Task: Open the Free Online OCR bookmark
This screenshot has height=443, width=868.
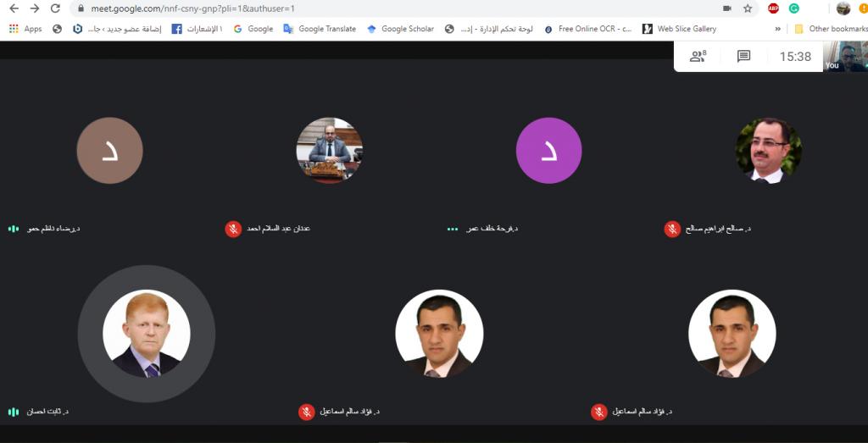Action: (x=588, y=29)
